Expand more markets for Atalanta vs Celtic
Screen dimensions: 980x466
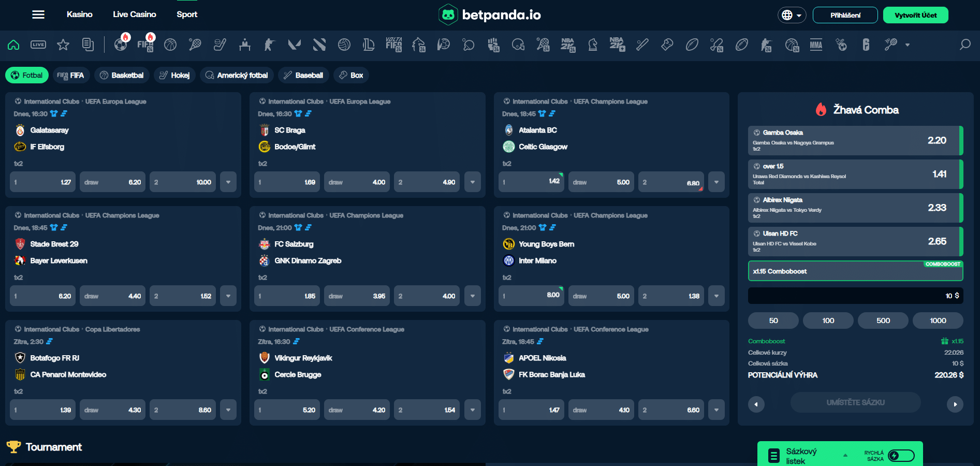tap(716, 182)
